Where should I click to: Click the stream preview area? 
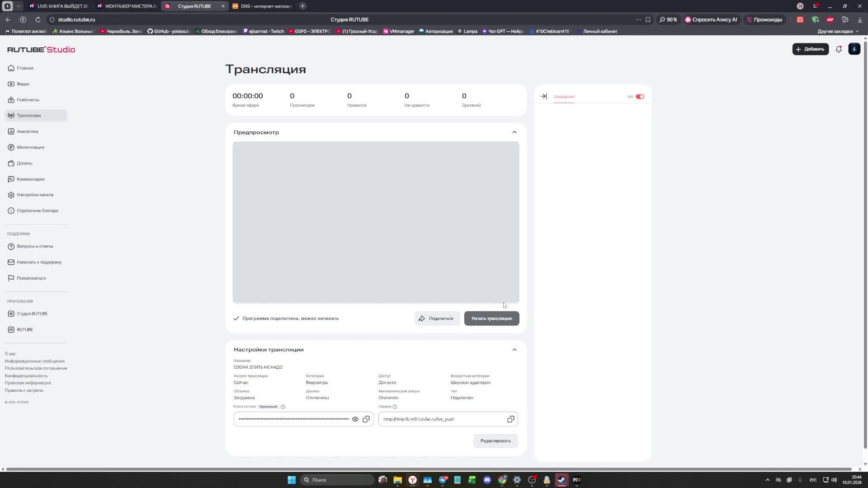[x=376, y=222]
